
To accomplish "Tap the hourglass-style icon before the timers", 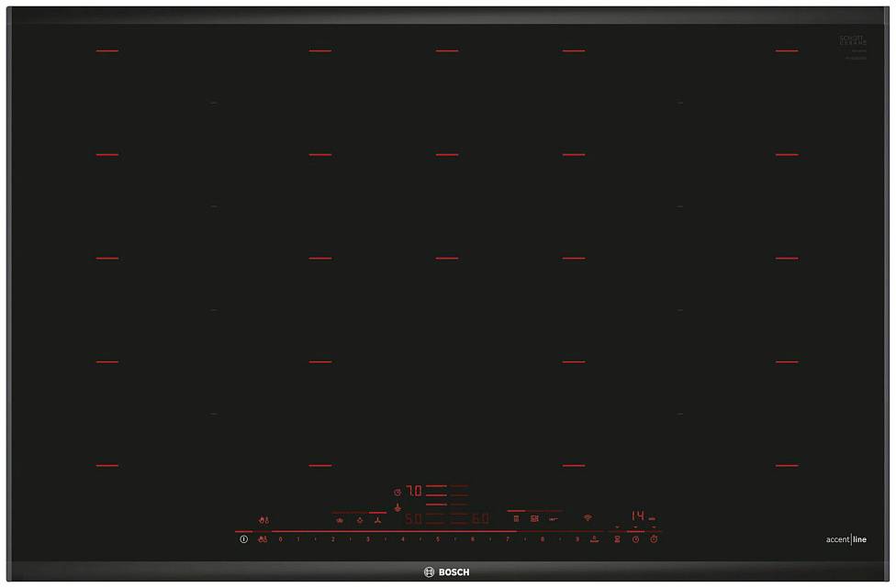I will [x=617, y=539].
